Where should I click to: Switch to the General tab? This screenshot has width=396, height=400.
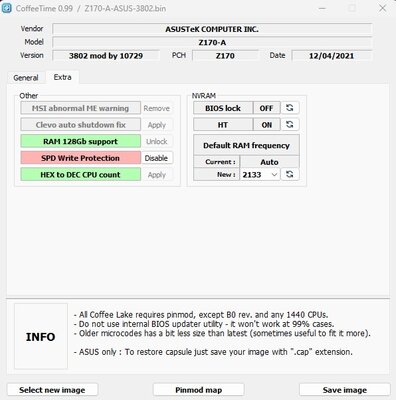26,78
